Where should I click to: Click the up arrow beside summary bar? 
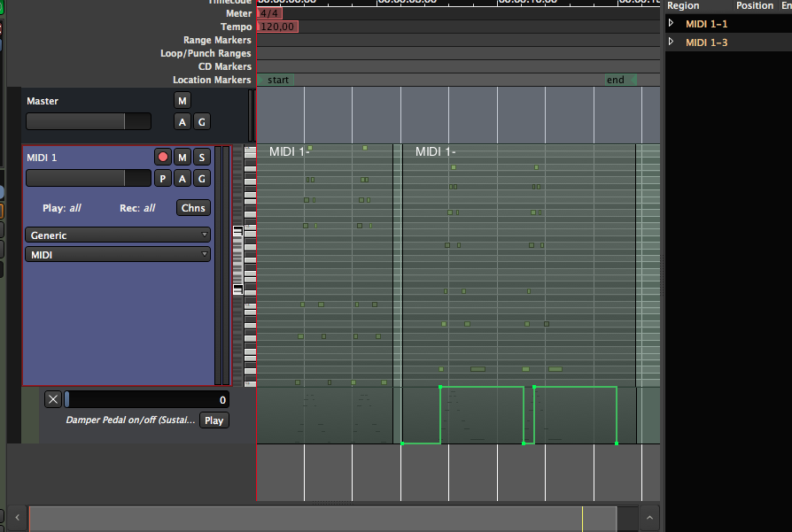(649, 517)
